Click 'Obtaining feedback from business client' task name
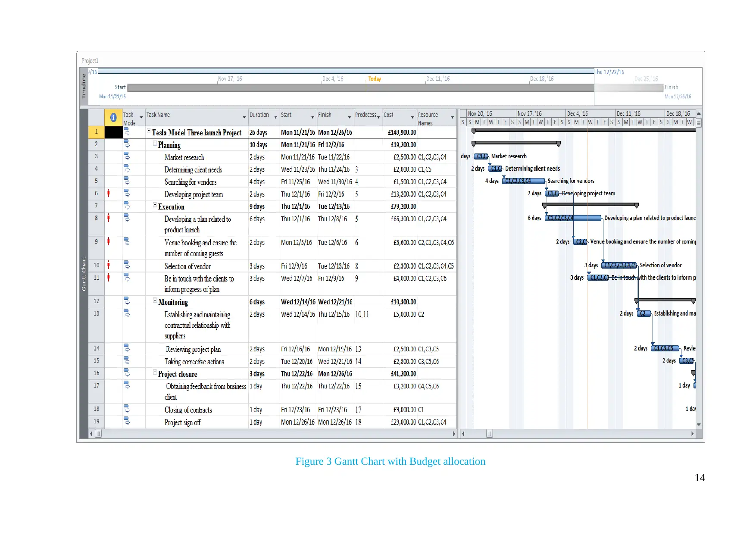This screenshot has height=535, width=756. 206,391
